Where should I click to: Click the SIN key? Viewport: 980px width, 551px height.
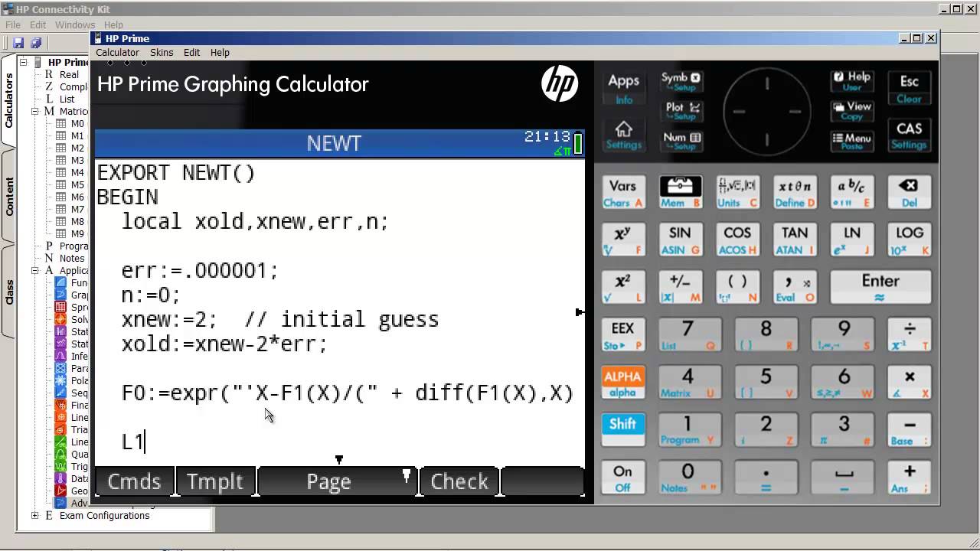tap(680, 240)
